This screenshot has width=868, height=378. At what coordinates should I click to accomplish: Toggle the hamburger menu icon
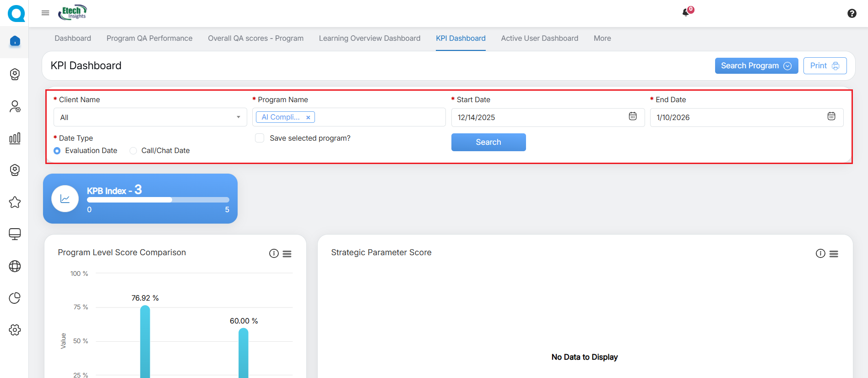(45, 13)
